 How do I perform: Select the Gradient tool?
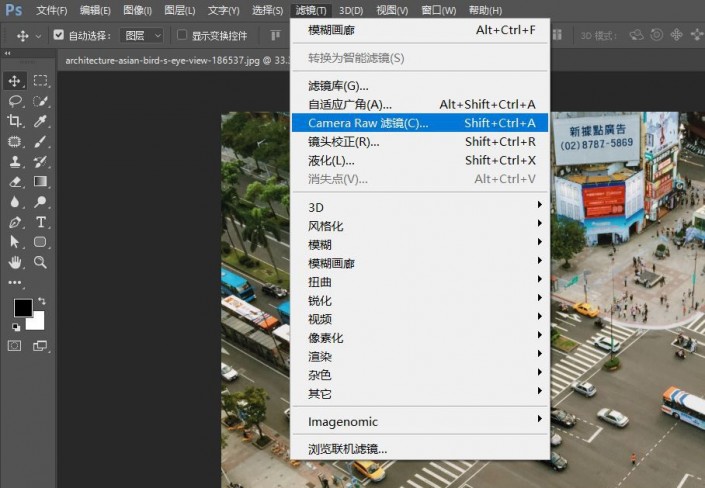point(40,181)
